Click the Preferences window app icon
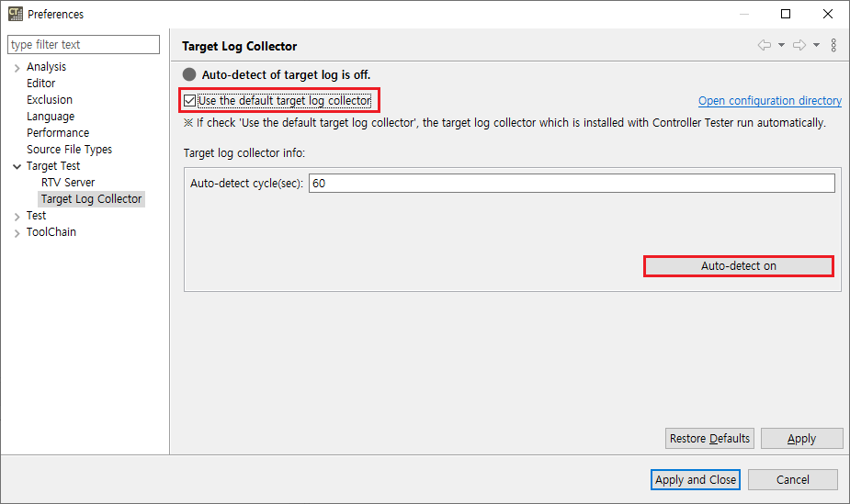The image size is (850, 504). [x=15, y=14]
